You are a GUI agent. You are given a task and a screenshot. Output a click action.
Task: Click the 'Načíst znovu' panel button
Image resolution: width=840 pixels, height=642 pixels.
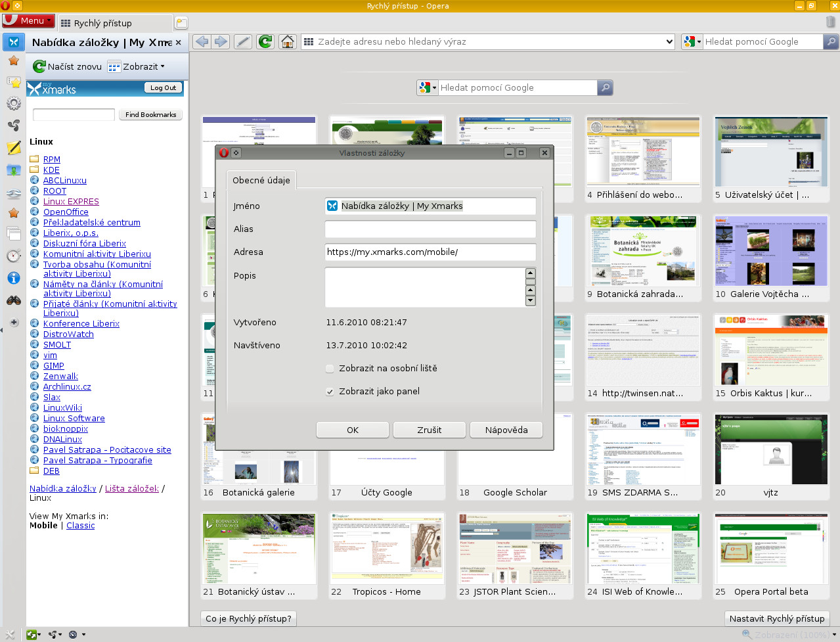68,66
